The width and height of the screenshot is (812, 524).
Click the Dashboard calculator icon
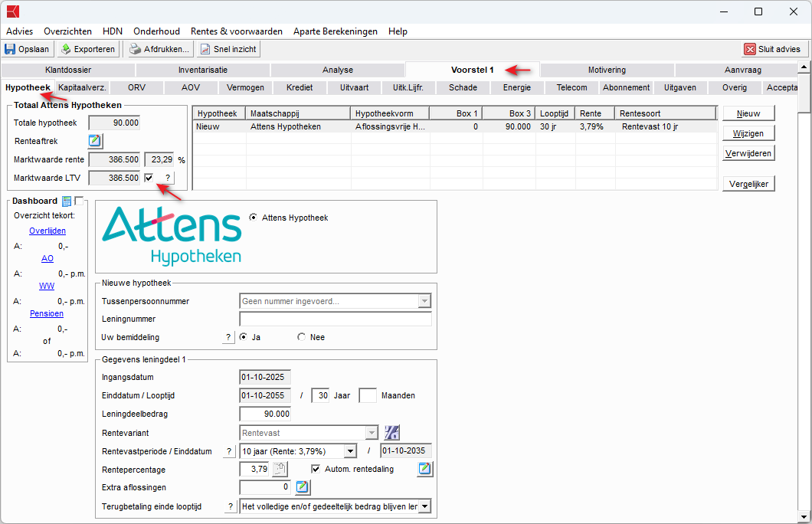[67, 201]
